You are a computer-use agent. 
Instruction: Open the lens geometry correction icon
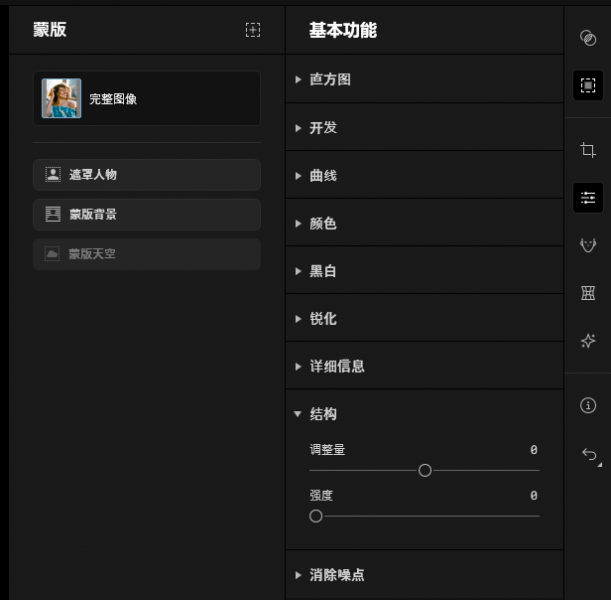pyautogui.click(x=588, y=293)
